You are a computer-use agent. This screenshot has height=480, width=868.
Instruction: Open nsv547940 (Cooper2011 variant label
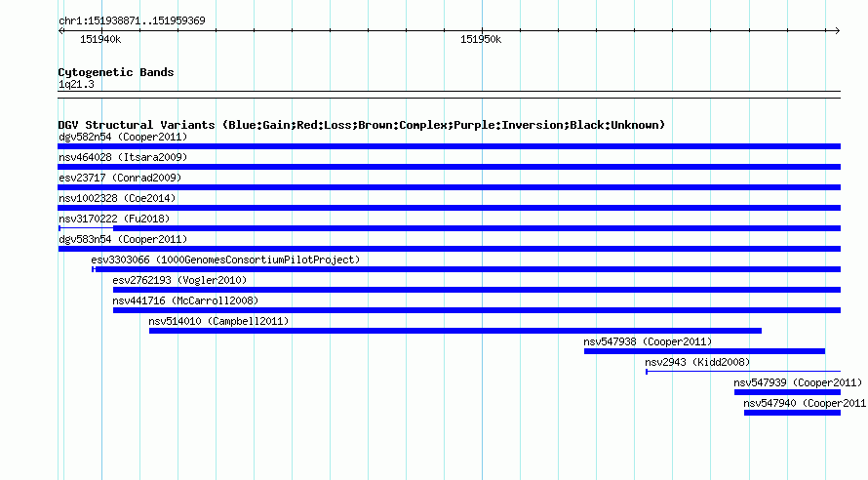(806, 403)
